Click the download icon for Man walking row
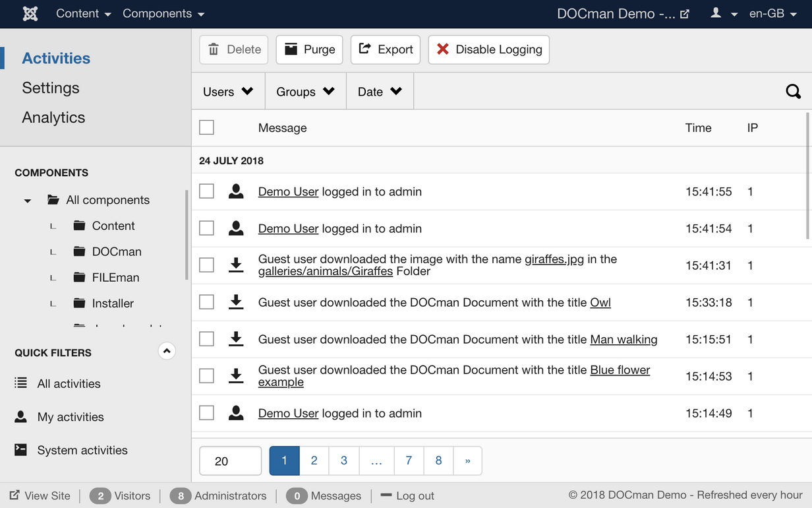The width and height of the screenshot is (812, 508). [x=236, y=339]
